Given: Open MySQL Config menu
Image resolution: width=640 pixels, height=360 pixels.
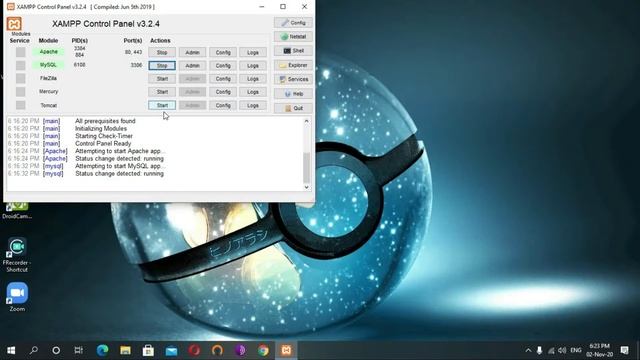Looking at the screenshot, I should pyautogui.click(x=223, y=66).
